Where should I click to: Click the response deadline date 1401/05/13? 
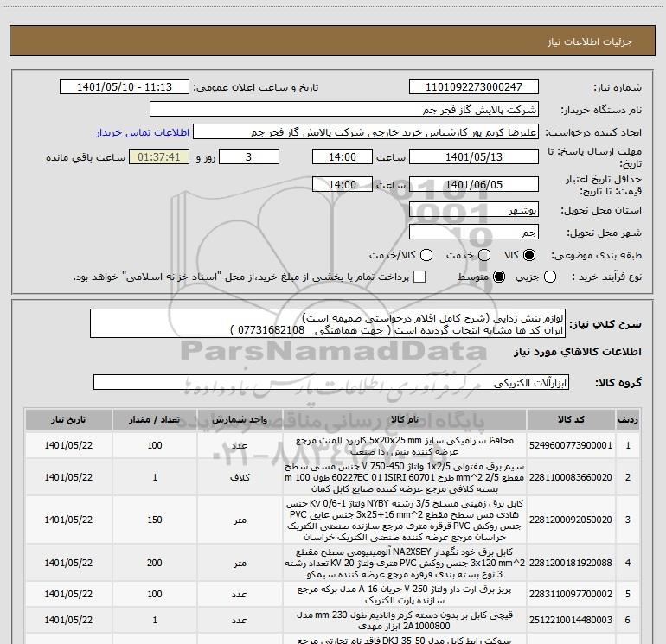[x=474, y=156]
